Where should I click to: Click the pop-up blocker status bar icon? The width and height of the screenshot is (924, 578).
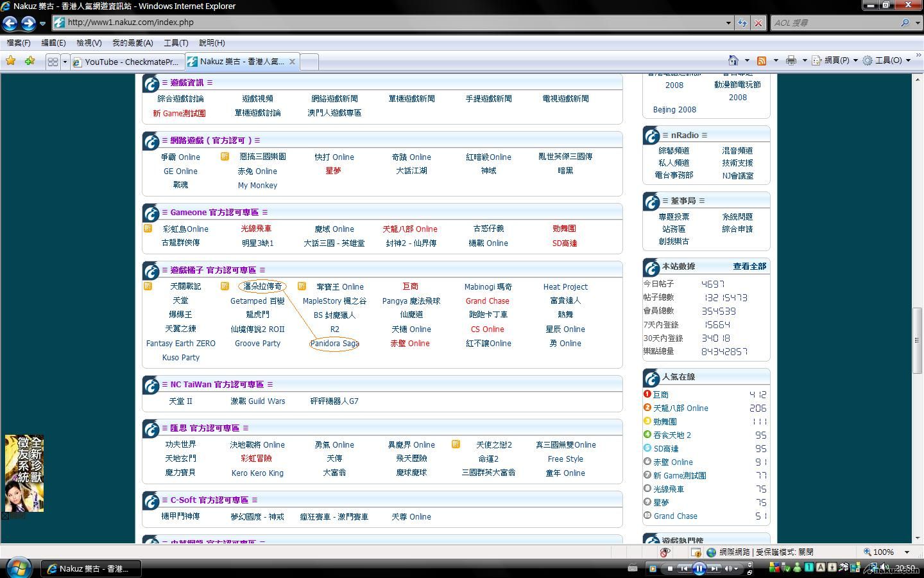665,552
